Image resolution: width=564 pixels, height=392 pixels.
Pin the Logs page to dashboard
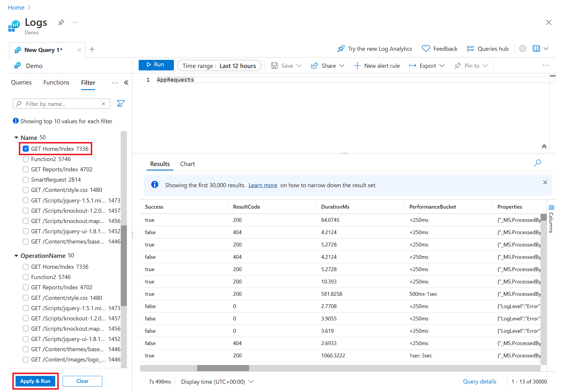[61, 22]
